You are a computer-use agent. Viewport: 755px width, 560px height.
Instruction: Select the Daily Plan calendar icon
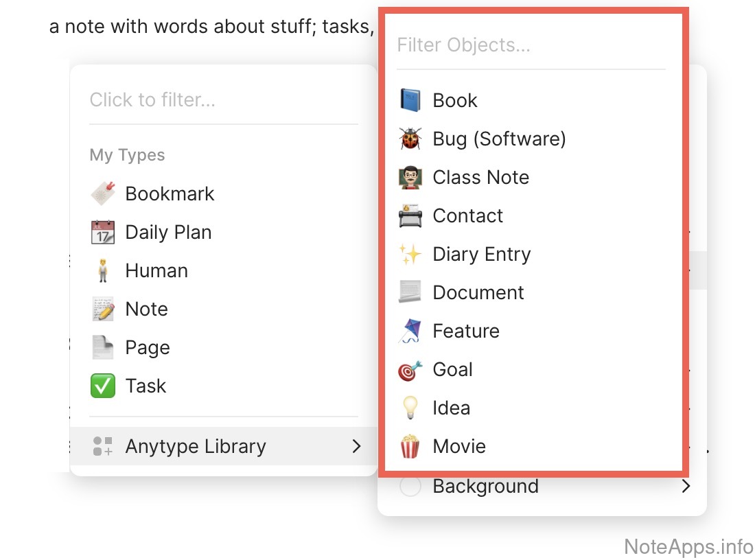point(103,233)
